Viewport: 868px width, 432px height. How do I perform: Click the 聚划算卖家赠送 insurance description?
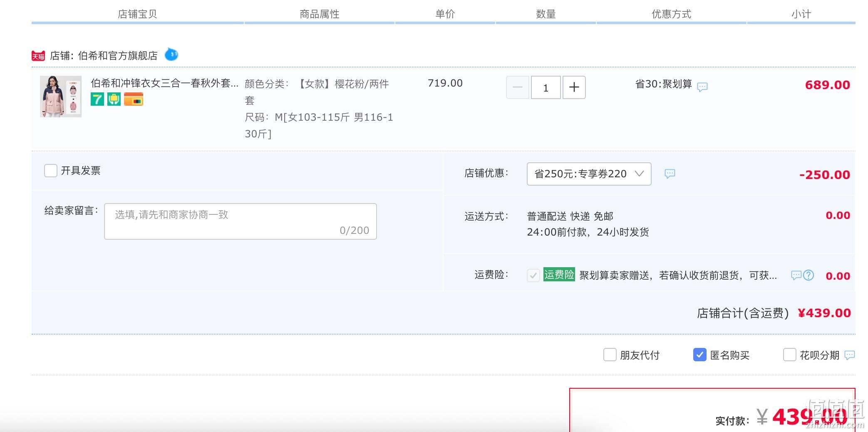[678, 276]
